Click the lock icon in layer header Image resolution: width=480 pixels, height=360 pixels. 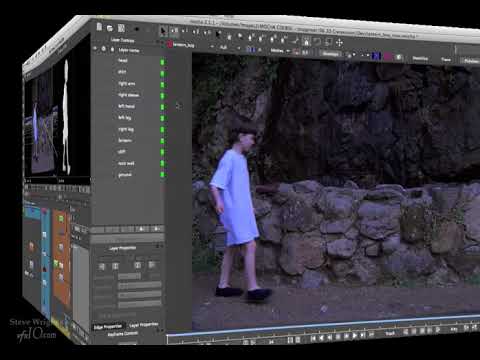(x=112, y=50)
